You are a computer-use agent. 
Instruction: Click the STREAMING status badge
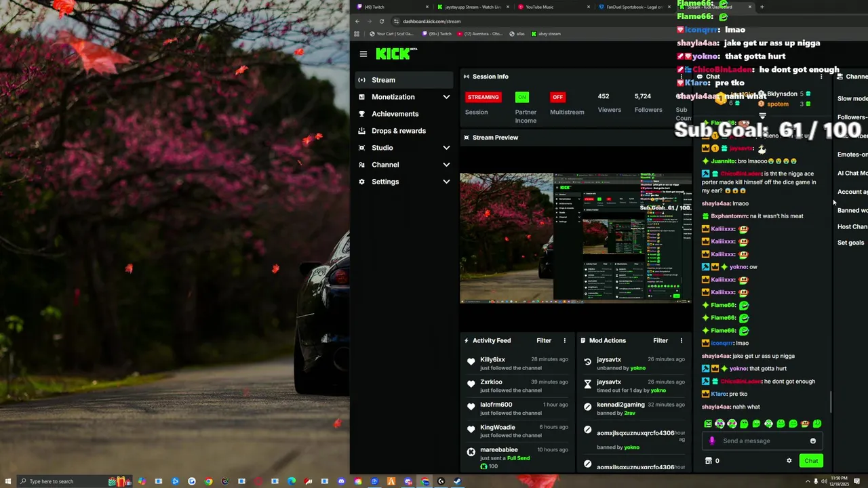(x=484, y=97)
